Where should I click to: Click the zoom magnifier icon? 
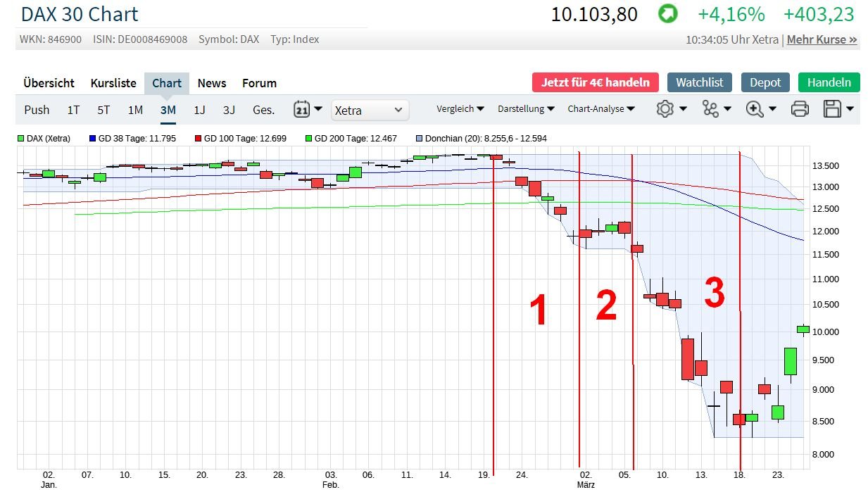(x=755, y=109)
